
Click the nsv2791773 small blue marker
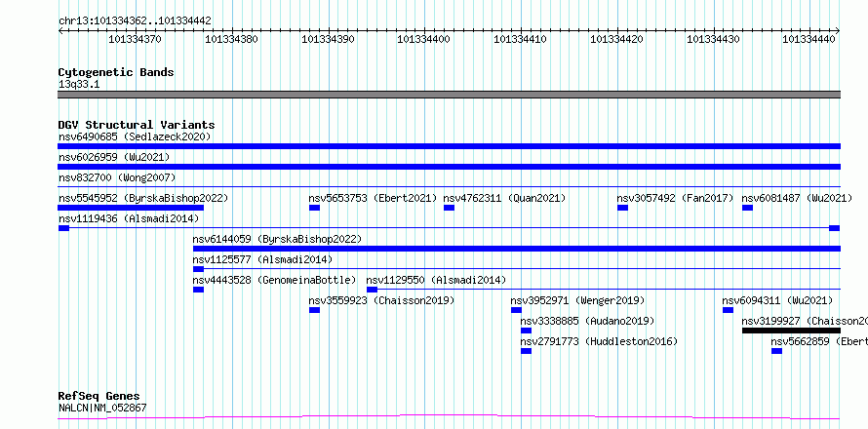click(x=526, y=351)
